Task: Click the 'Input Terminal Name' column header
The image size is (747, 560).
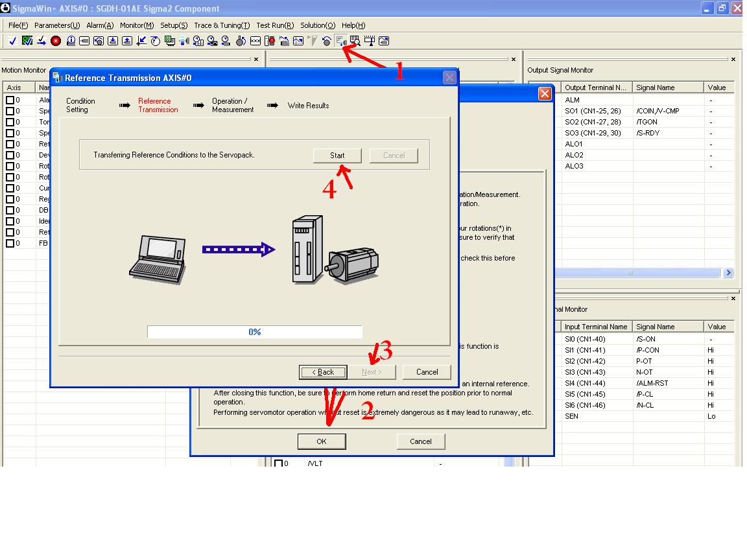Action: 597,327
